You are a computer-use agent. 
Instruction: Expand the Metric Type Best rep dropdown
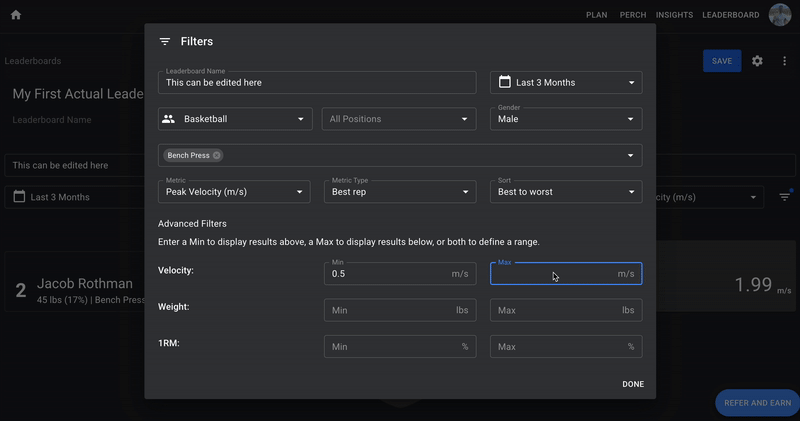pyautogui.click(x=464, y=192)
